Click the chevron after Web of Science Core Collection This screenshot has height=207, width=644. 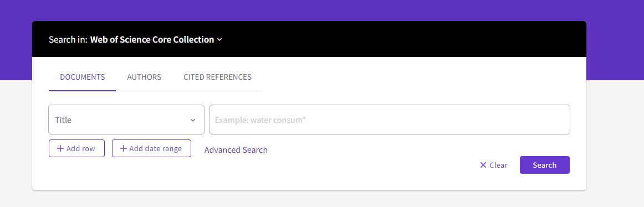(219, 39)
